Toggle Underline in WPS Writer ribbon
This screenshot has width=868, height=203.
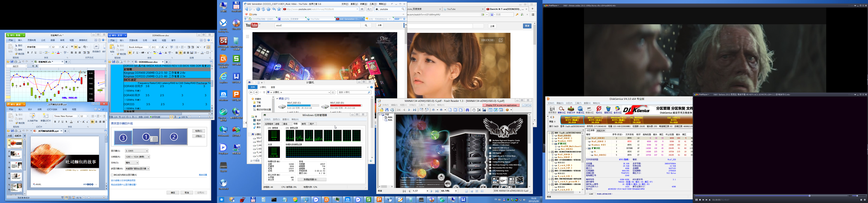pos(137,53)
